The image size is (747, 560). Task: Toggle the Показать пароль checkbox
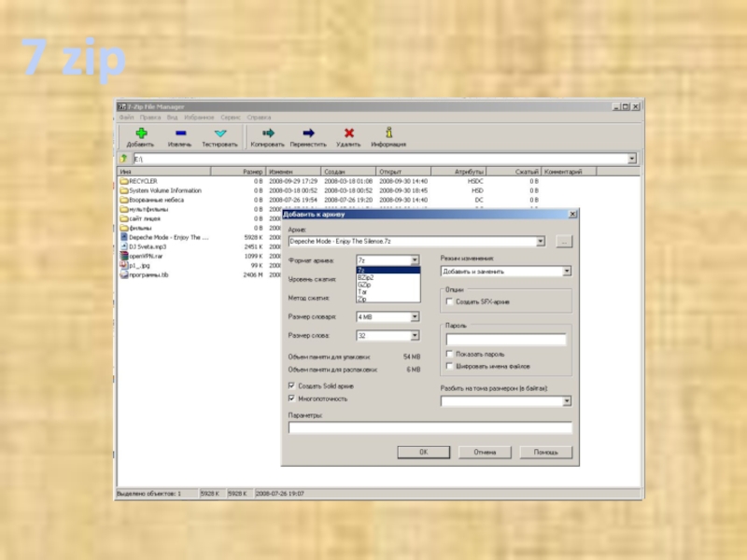(449, 354)
